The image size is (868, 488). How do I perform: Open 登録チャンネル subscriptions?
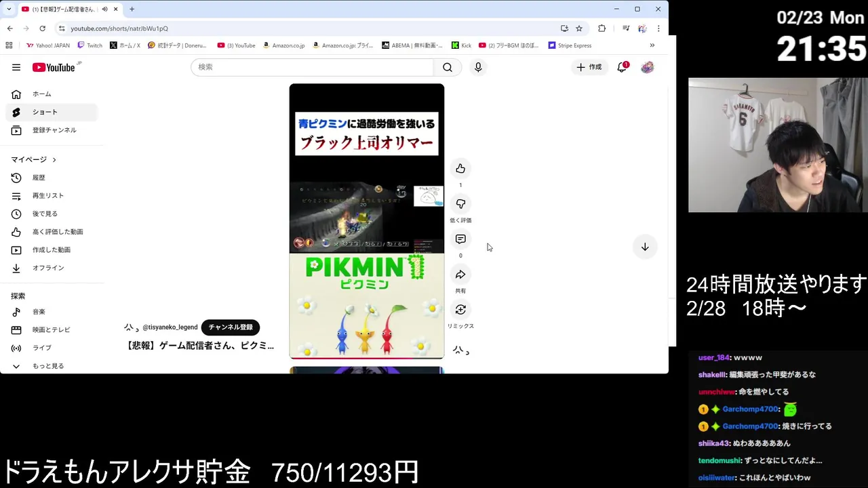click(x=52, y=130)
